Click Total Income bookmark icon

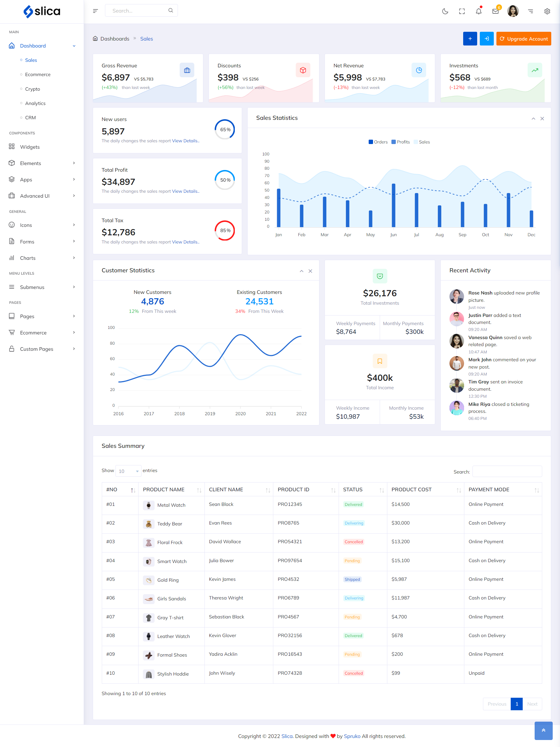(380, 361)
